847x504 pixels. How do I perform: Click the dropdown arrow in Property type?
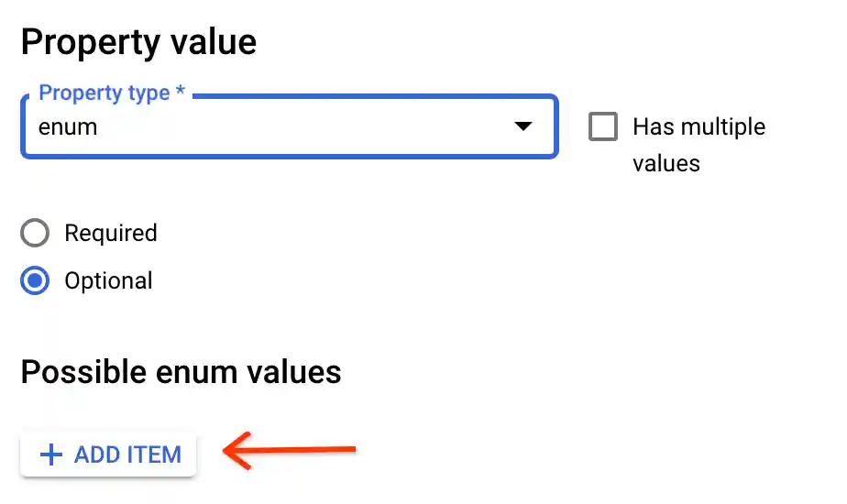[x=522, y=126]
